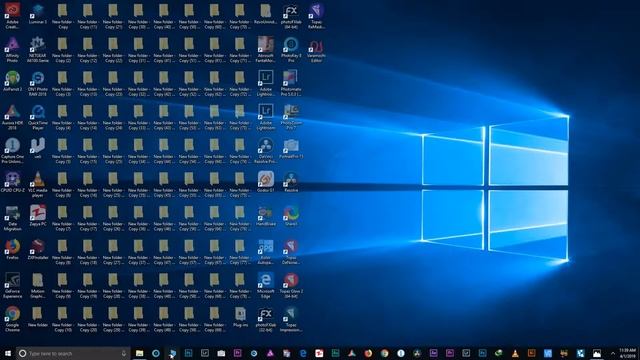Show hidden system tray icons chevron
Screen dimensions: 640x360
pyautogui.click(x=613, y=353)
